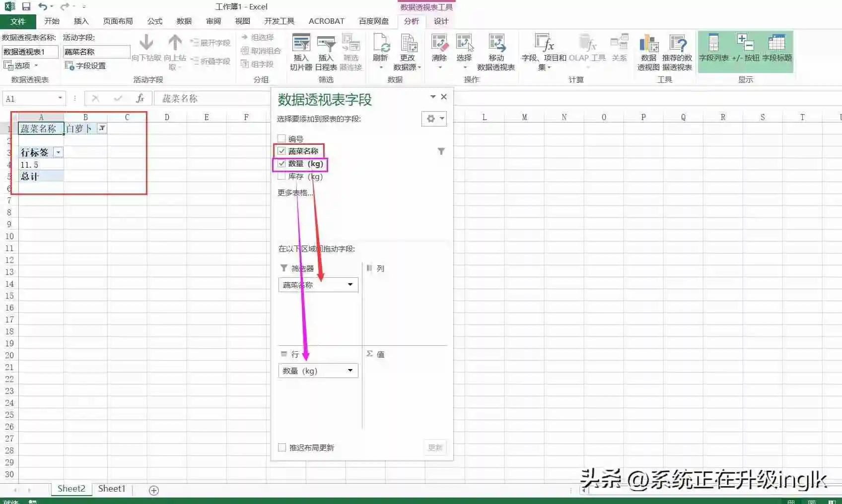Click filter icon beside 蔬菜名称 field

pos(441,151)
